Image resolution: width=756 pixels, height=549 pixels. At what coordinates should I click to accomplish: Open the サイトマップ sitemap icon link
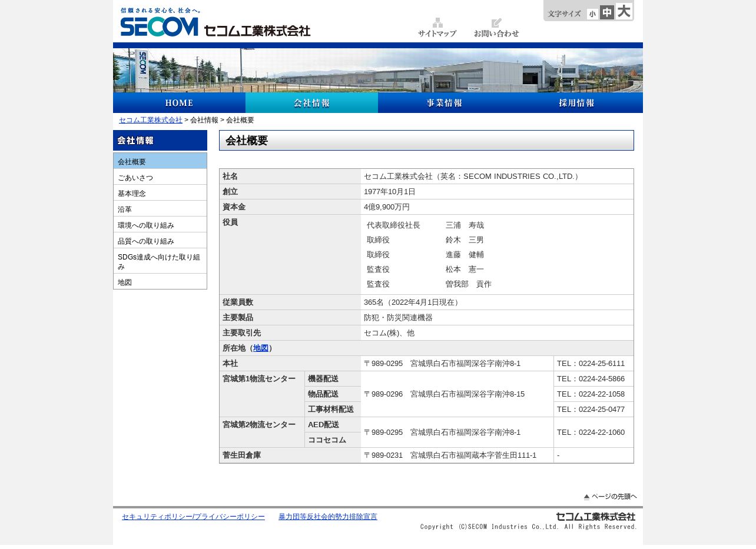pyautogui.click(x=437, y=28)
